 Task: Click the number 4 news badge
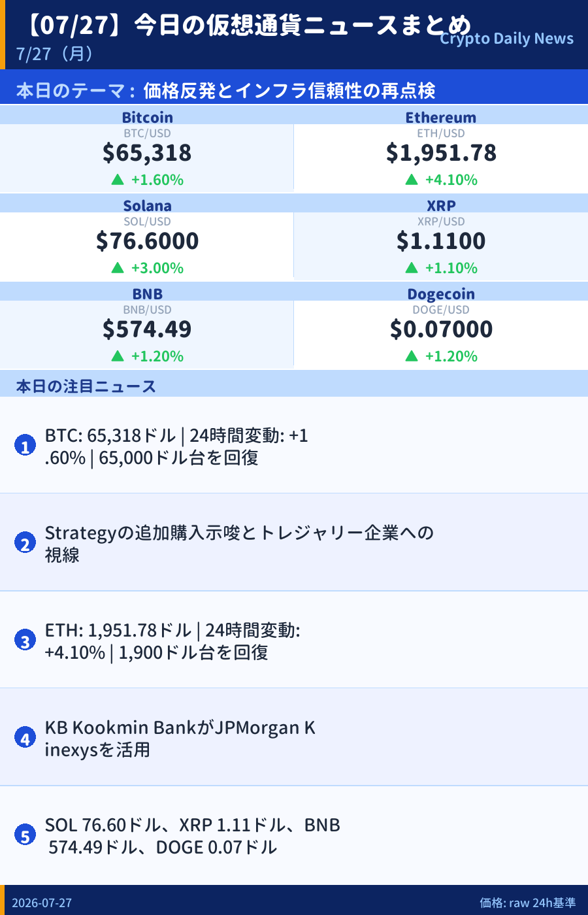[25, 738]
